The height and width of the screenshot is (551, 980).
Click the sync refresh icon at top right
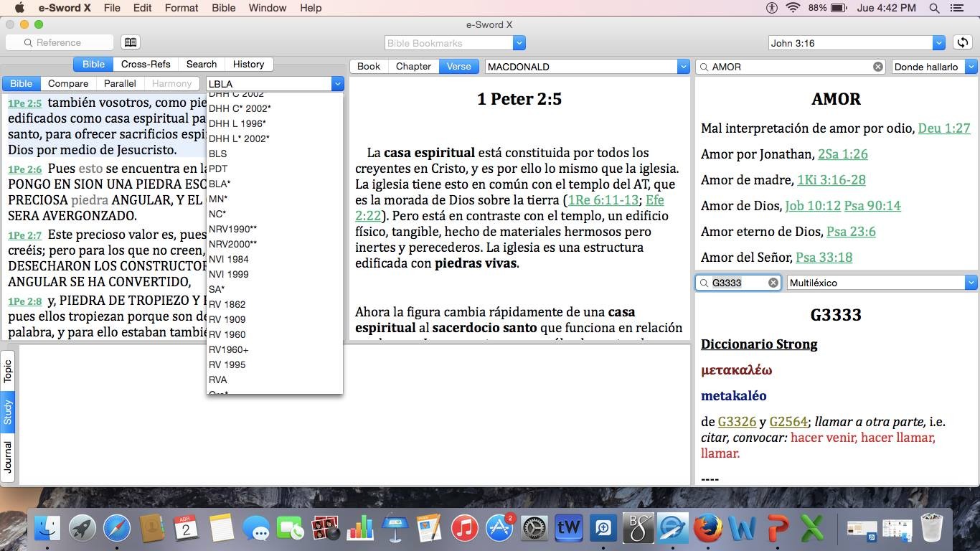pyautogui.click(x=963, y=42)
